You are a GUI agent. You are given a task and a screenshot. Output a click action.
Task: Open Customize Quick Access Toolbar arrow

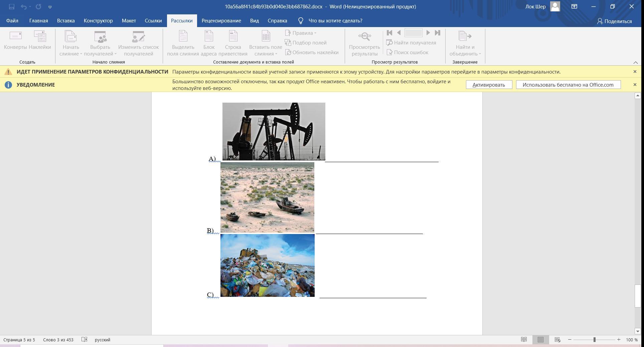(50, 7)
